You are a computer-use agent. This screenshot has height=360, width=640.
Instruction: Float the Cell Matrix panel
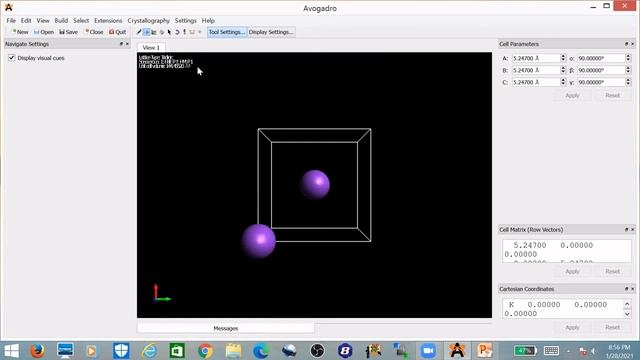pos(627,229)
